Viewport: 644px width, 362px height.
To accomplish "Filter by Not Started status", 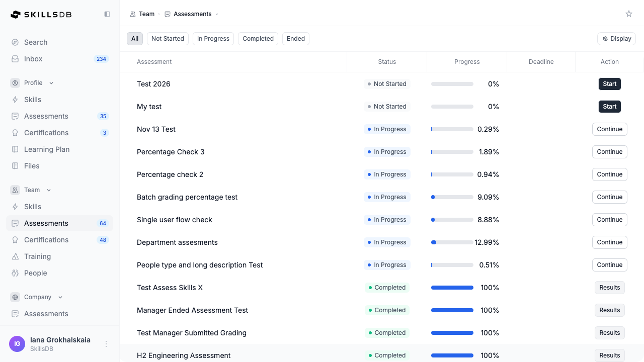I will [x=168, y=39].
